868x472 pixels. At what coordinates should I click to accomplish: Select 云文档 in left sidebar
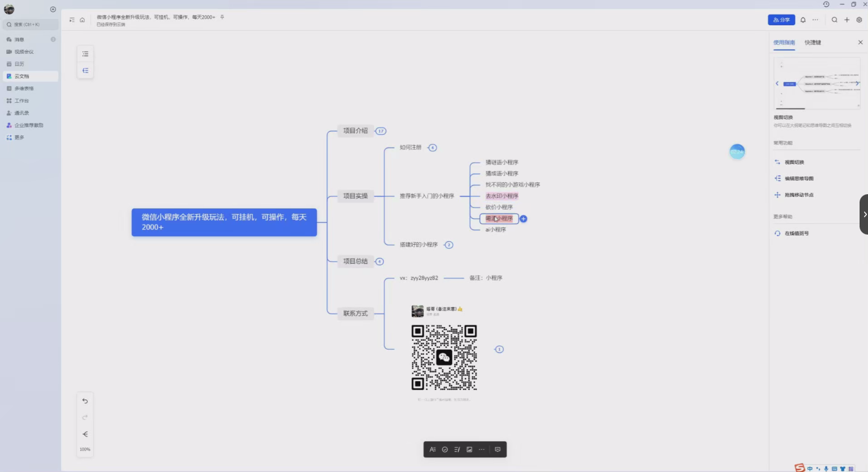click(x=30, y=76)
